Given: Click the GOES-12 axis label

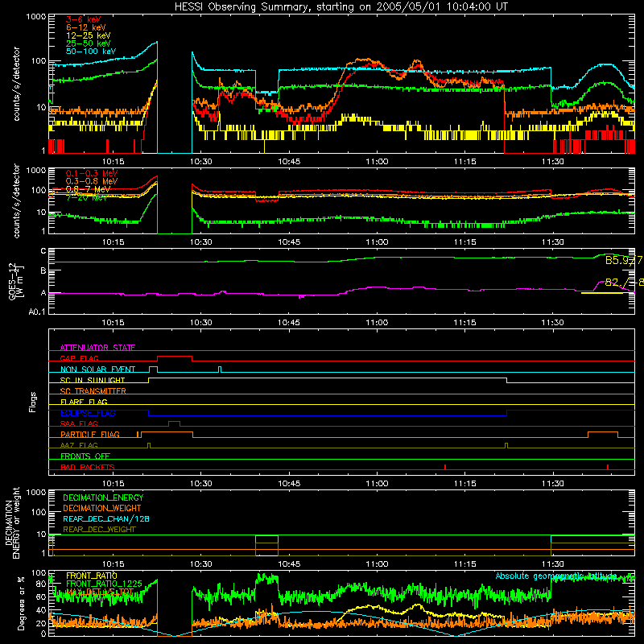Looking at the screenshot, I should pyautogui.click(x=15, y=281).
